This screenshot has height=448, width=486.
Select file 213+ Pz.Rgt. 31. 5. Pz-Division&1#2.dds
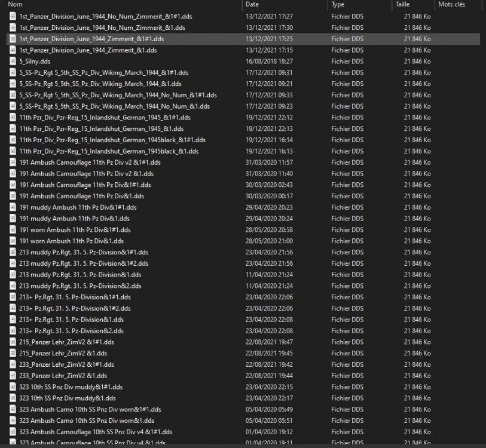[x=75, y=308]
